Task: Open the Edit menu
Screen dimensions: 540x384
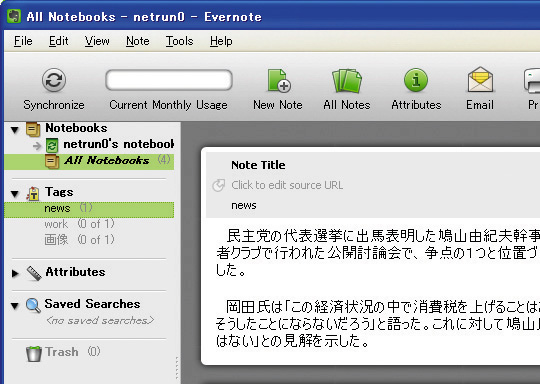Action: (59, 41)
